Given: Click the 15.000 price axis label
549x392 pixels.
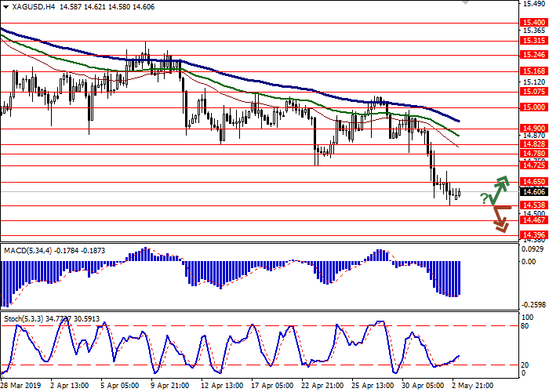Looking at the screenshot, I should point(533,107).
